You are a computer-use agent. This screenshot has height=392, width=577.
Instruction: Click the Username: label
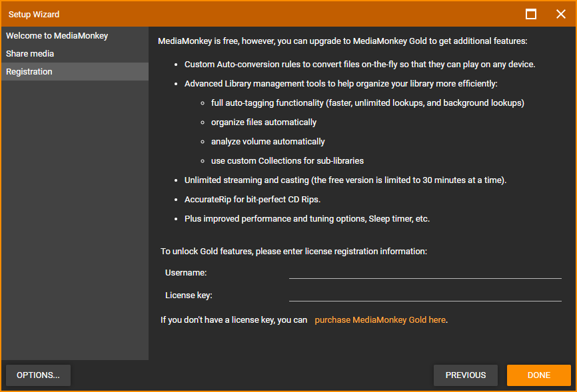186,272
